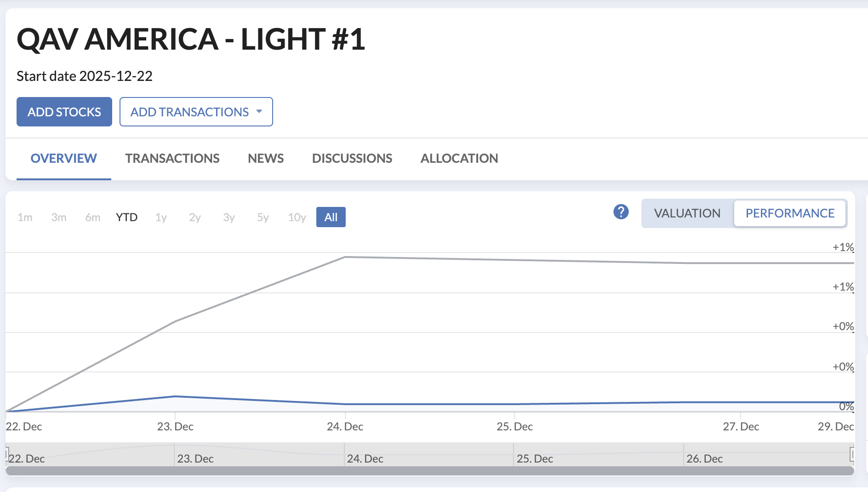868x492 pixels.
Task: Select the Overview tab
Action: coord(63,158)
